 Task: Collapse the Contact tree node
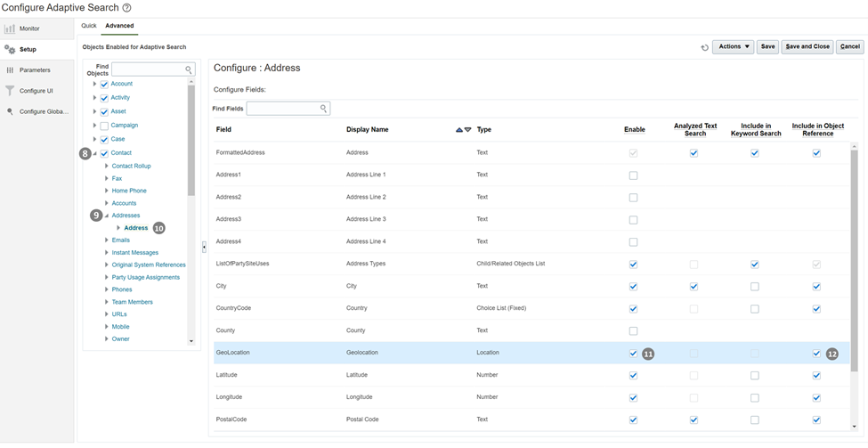(x=95, y=153)
